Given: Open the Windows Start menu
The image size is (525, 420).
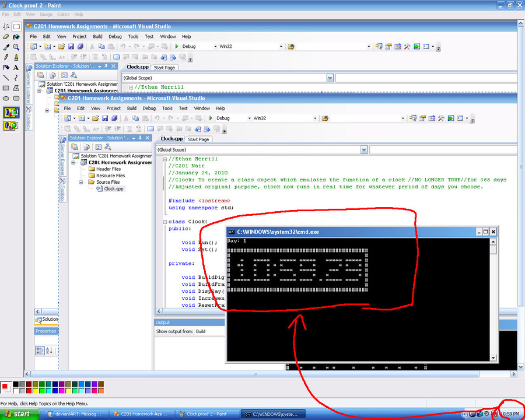Looking at the screenshot, I should 19,414.
